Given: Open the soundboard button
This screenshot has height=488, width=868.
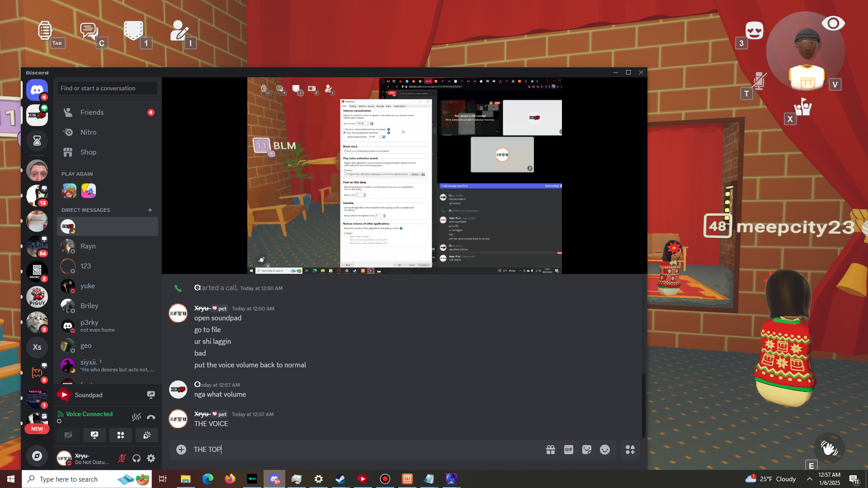Looking at the screenshot, I should click(x=147, y=435).
